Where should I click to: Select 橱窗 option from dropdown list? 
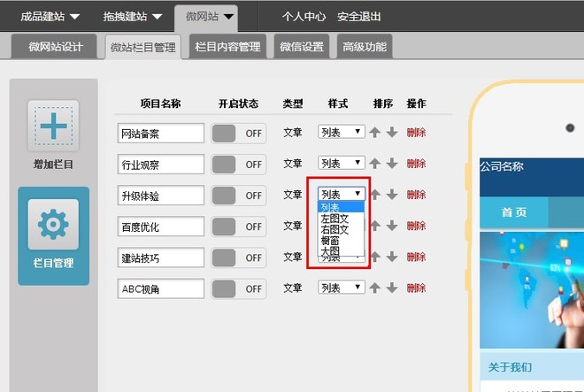point(329,240)
